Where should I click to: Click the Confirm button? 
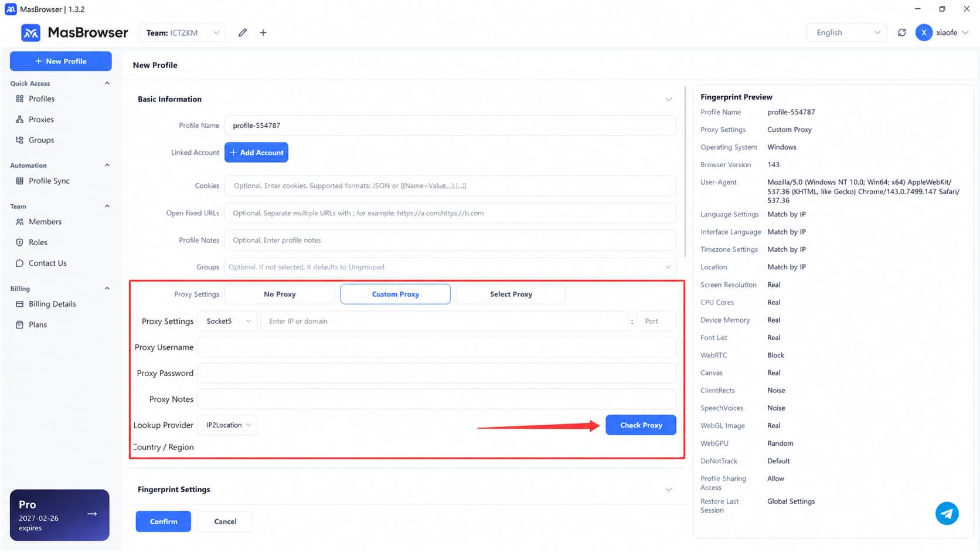164,521
